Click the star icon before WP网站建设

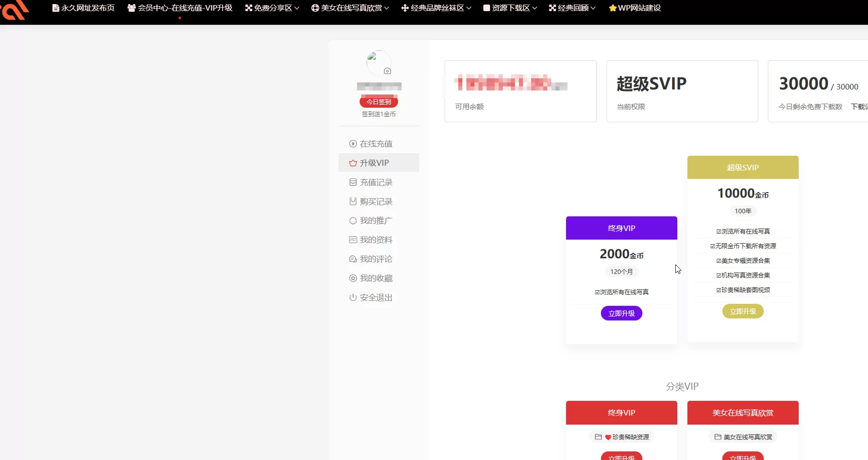(613, 8)
